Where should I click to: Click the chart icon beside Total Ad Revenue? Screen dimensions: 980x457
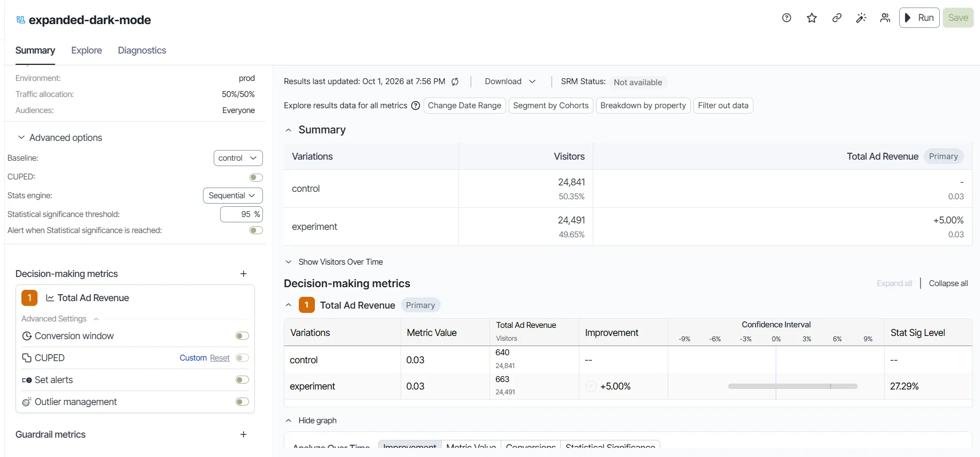(50, 298)
